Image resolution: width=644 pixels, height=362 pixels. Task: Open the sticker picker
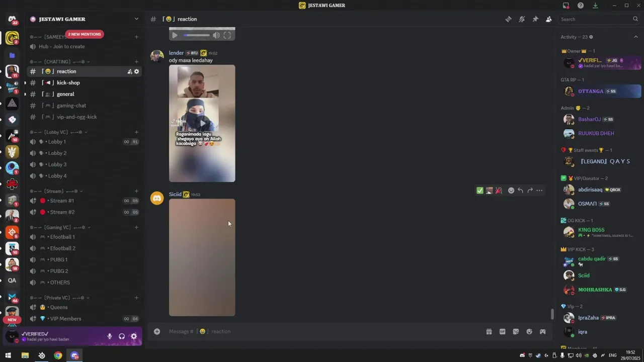(516, 331)
